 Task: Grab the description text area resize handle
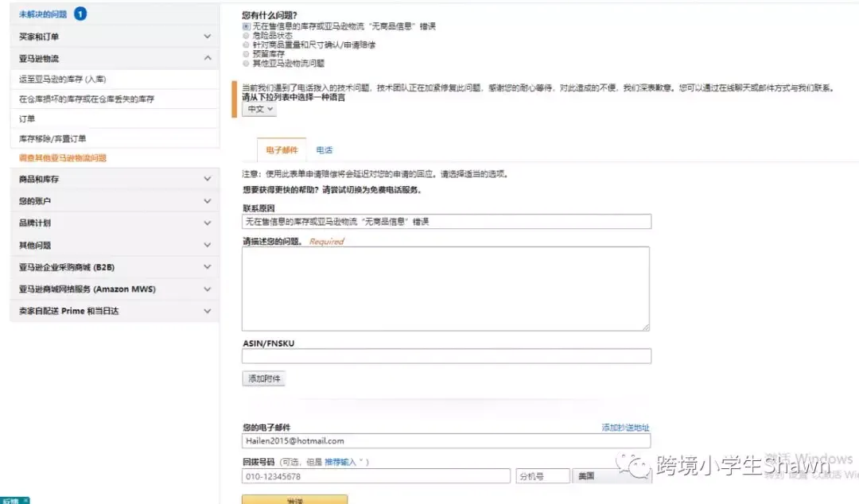645,327
